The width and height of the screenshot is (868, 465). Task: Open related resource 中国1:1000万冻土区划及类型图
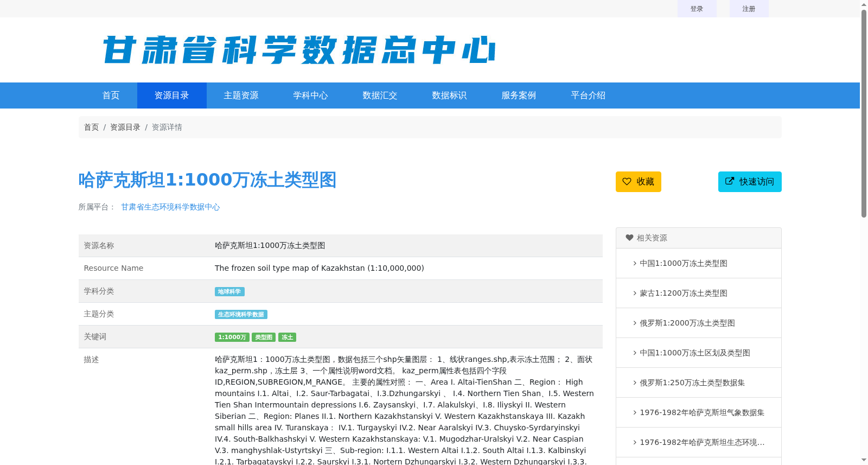(695, 353)
